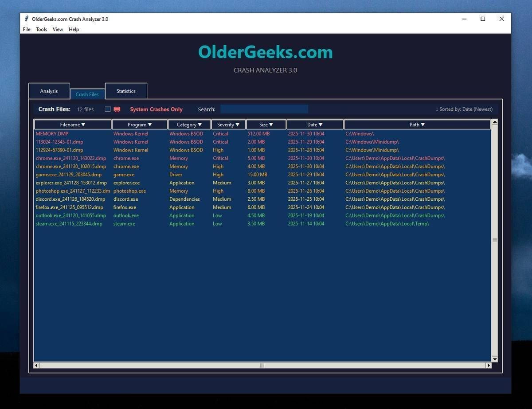Click the 2.50 MB size cell
The width and height of the screenshot is (532, 409).
(x=256, y=199)
